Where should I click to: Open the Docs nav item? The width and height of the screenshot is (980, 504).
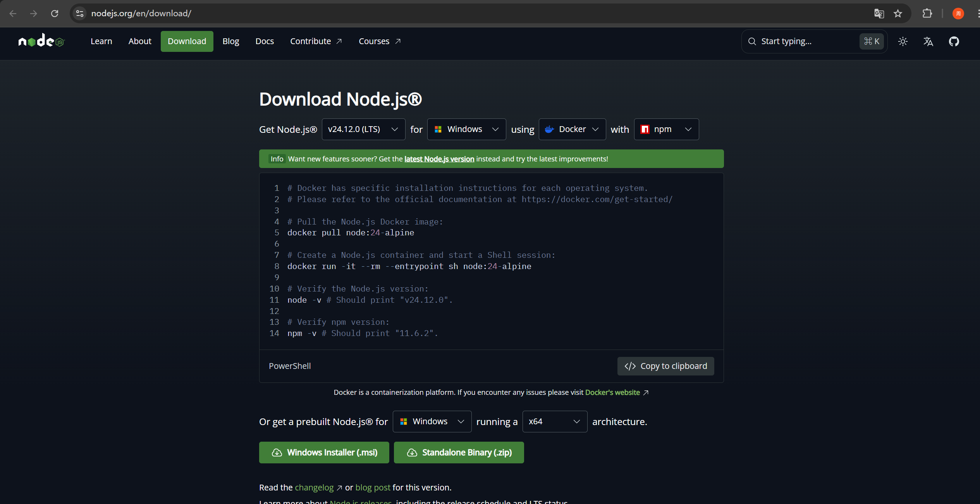[265, 41]
